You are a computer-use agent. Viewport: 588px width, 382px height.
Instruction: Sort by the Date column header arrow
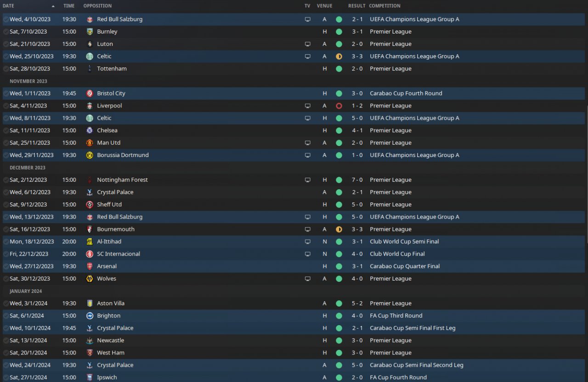pyautogui.click(x=53, y=6)
